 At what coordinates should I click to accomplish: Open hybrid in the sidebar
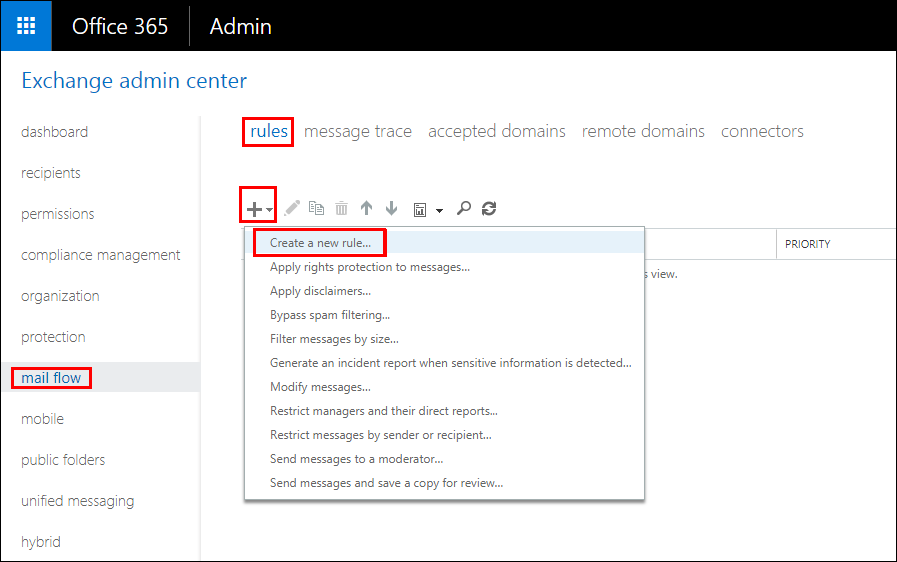(x=41, y=542)
